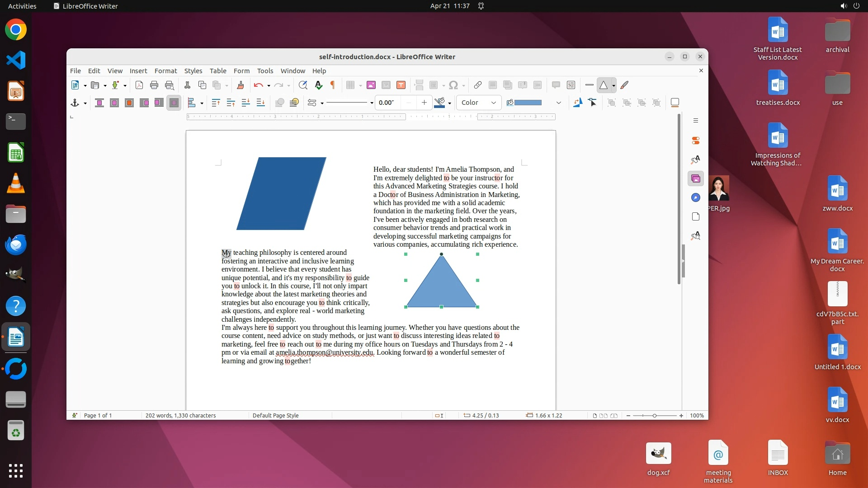Viewport: 868px width, 488px height.
Task: Open the Format menu
Action: pos(165,71)
